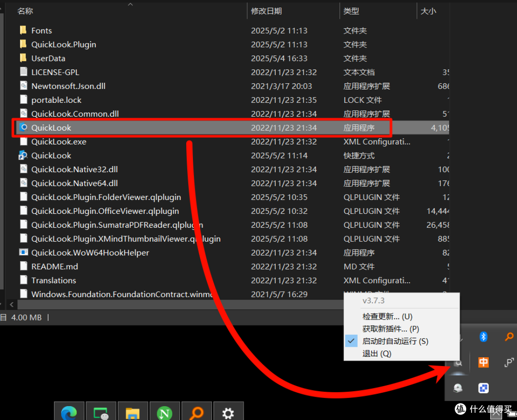
Task: Click the blue grid tray icon
Action: tap(483, 388)
